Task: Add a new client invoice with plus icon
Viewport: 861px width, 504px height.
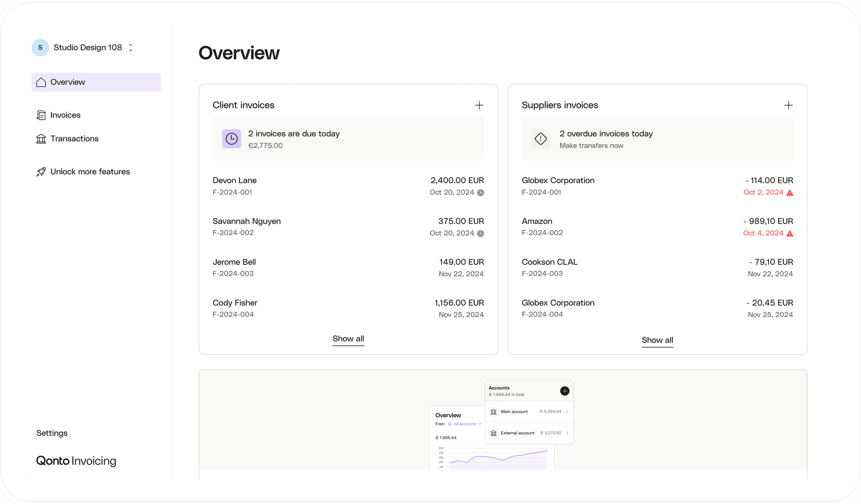Action: (x=479, y=105)
